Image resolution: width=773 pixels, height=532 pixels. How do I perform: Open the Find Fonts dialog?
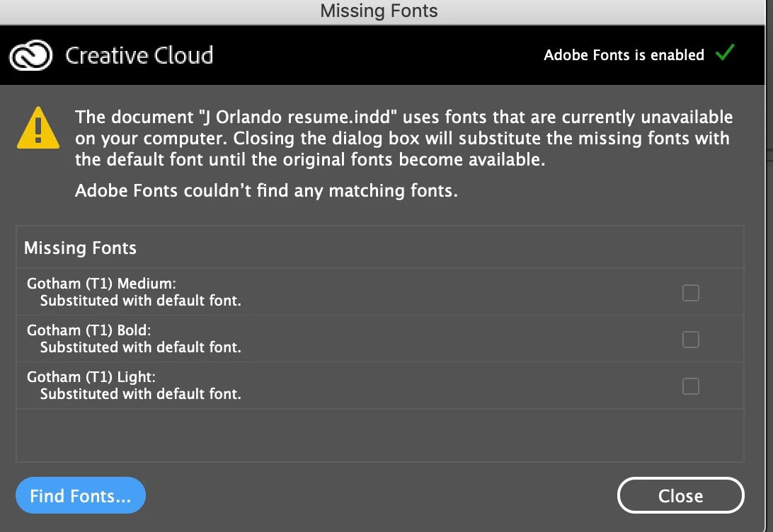pyautogui.click(x=81, y=495)
